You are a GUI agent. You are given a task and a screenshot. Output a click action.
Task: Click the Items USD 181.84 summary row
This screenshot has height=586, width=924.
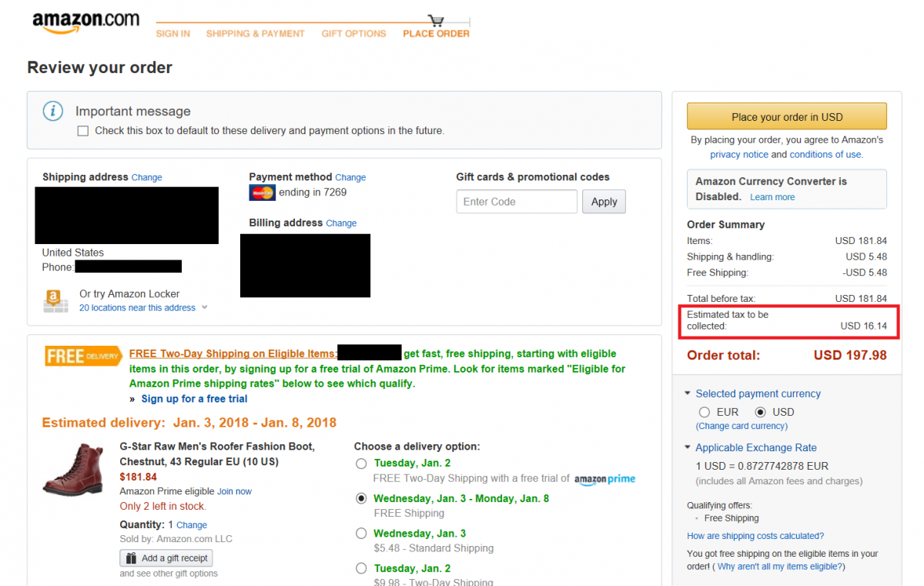787,241
